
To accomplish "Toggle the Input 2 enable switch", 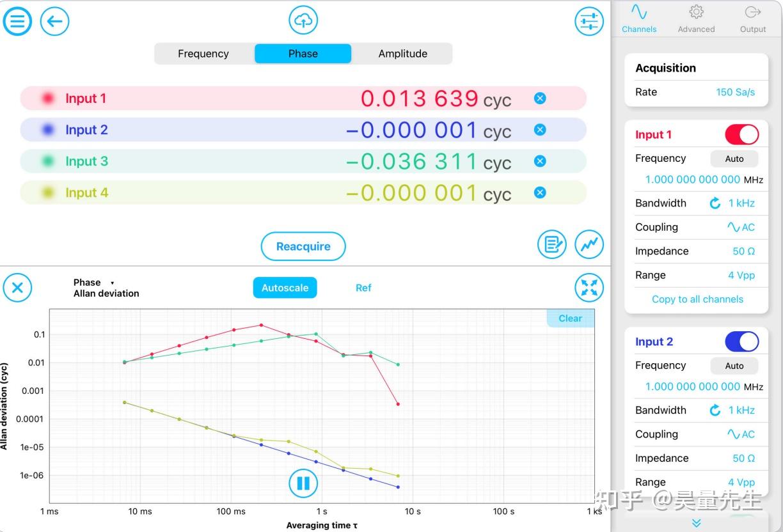I will point(741,341).
